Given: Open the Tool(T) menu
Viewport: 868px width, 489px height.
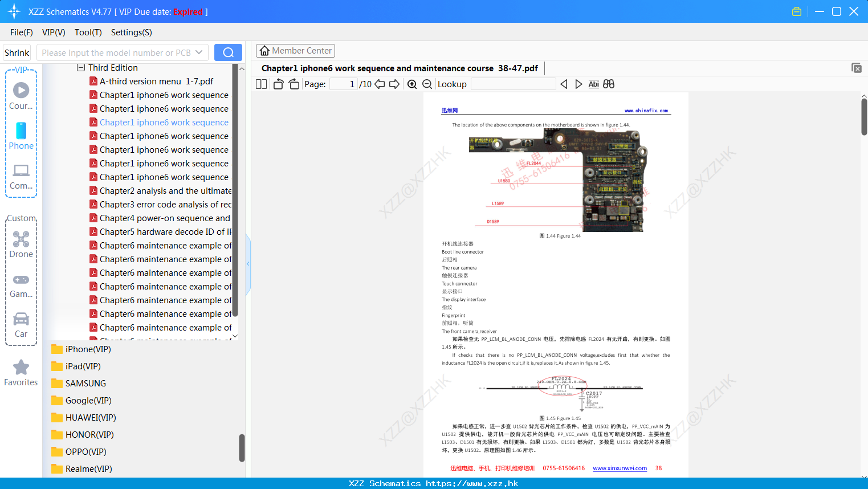Looking at the screenshot, I should 88,32.
